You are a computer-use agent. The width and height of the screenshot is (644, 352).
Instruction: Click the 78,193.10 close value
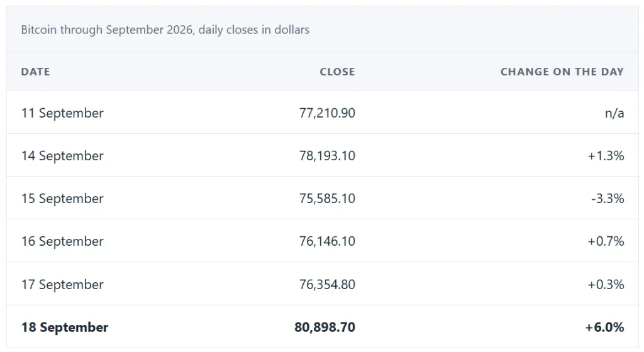pos(327,155)
